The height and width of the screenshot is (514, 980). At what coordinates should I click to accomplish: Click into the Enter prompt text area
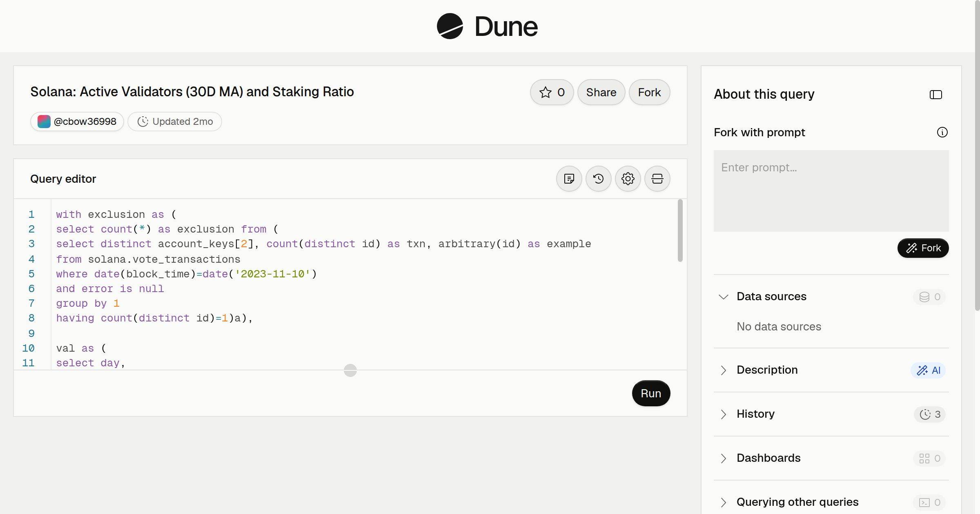click(831, 191)
